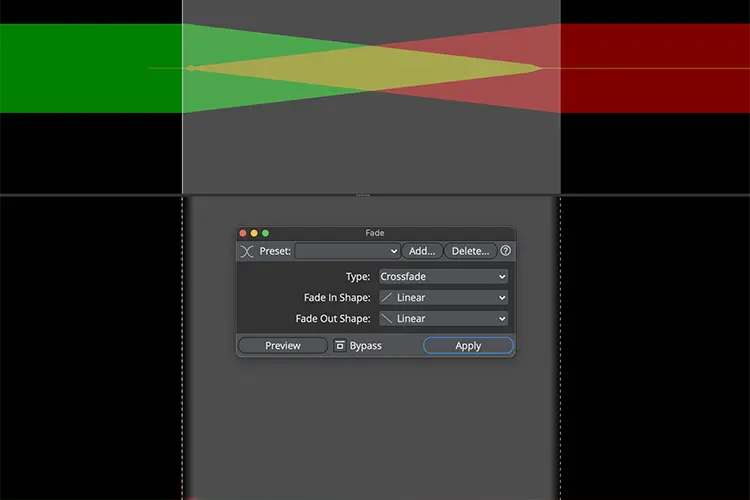
Task: Open the Preset dropdown
Action: point(347,251)
